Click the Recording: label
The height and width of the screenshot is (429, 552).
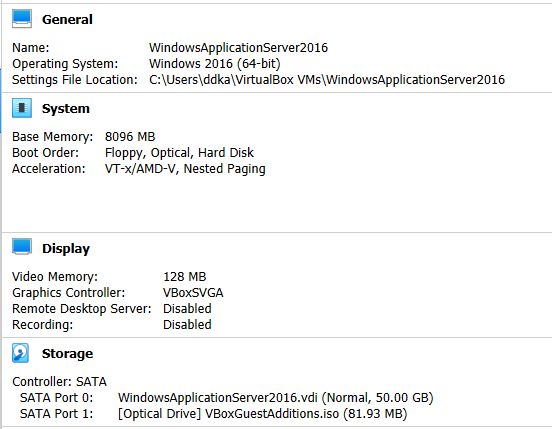(43, 324)
